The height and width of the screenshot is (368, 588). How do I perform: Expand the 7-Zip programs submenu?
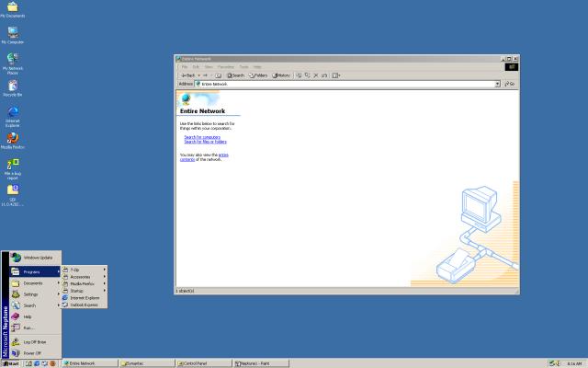click(x=85, y=270)
